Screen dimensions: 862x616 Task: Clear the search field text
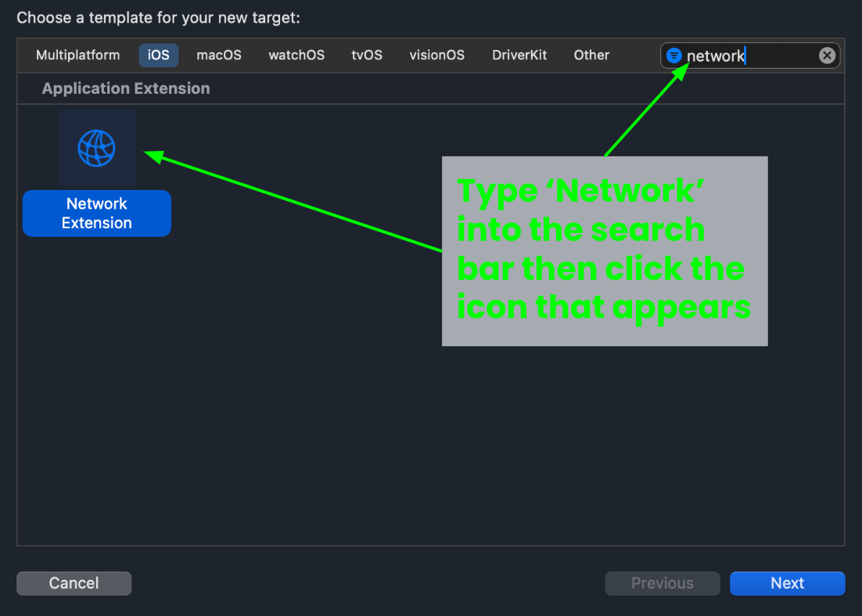point(827,56)
